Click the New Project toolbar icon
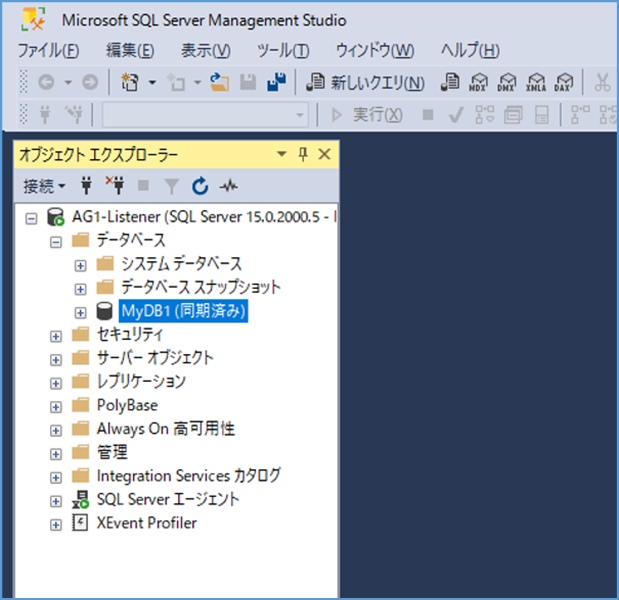 pyautogui.click(x=130, y=82)
